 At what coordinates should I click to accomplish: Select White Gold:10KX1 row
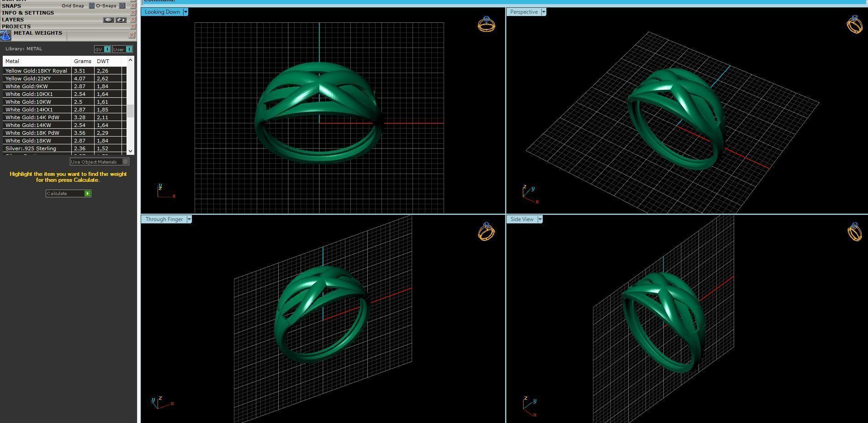click(64, 94)
